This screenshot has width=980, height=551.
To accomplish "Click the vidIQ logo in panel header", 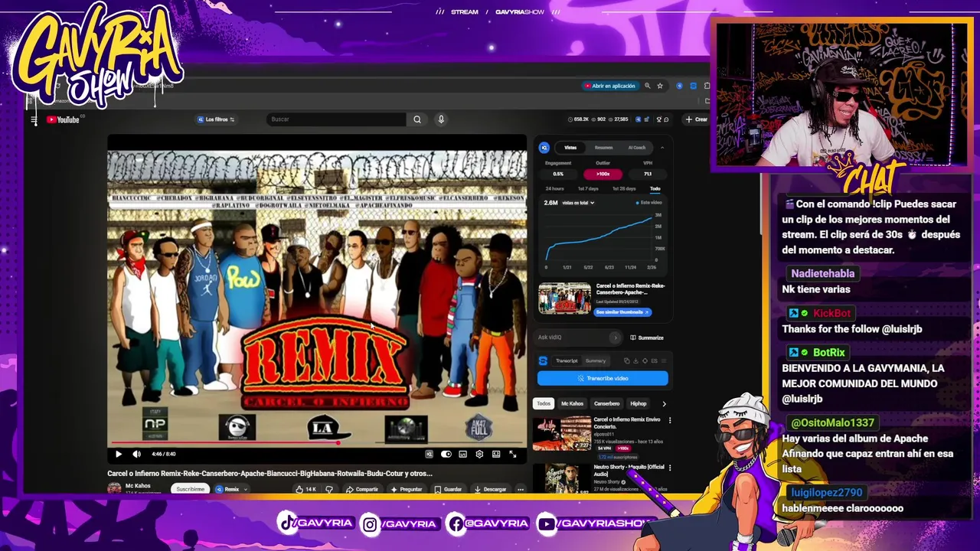I will tap(544, 148).
